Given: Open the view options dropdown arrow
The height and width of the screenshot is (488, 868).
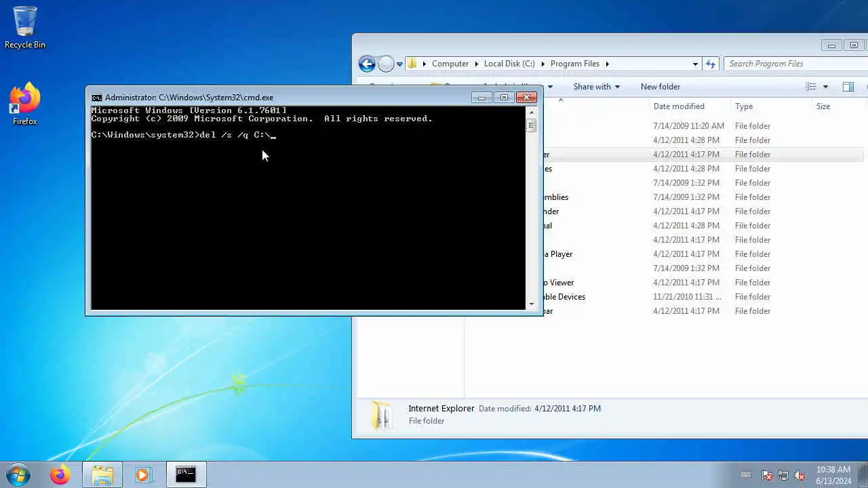Looking at the screenshot, I should (x=825, y=87).
